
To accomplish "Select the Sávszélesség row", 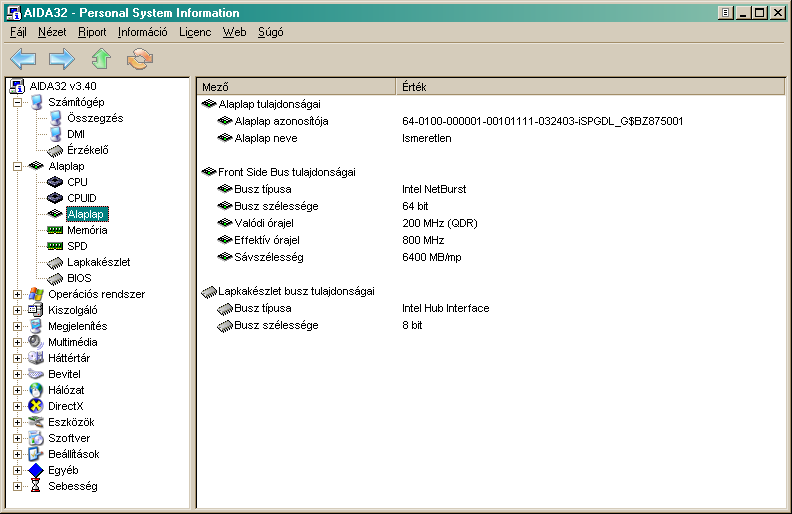I will [x=491, y=258].
